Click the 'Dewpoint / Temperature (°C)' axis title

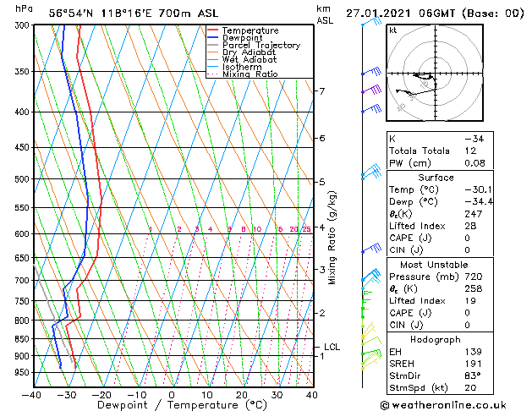pos(182,405)
